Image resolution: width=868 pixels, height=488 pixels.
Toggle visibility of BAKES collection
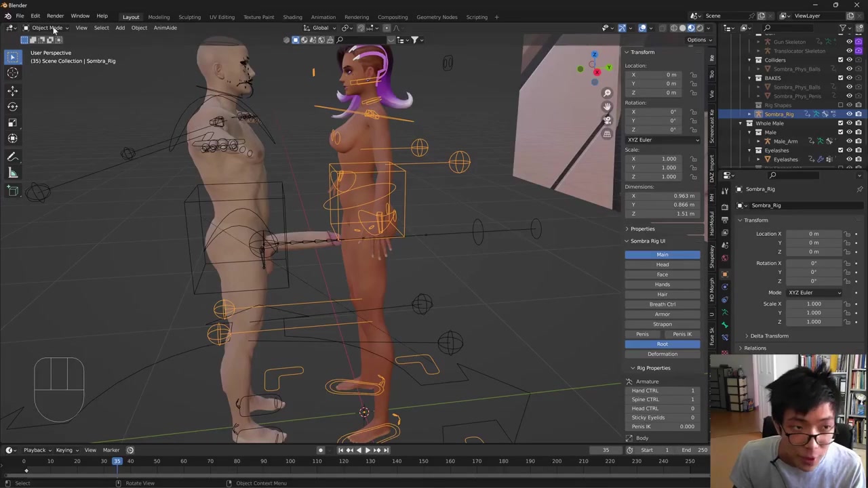[849, 78]
